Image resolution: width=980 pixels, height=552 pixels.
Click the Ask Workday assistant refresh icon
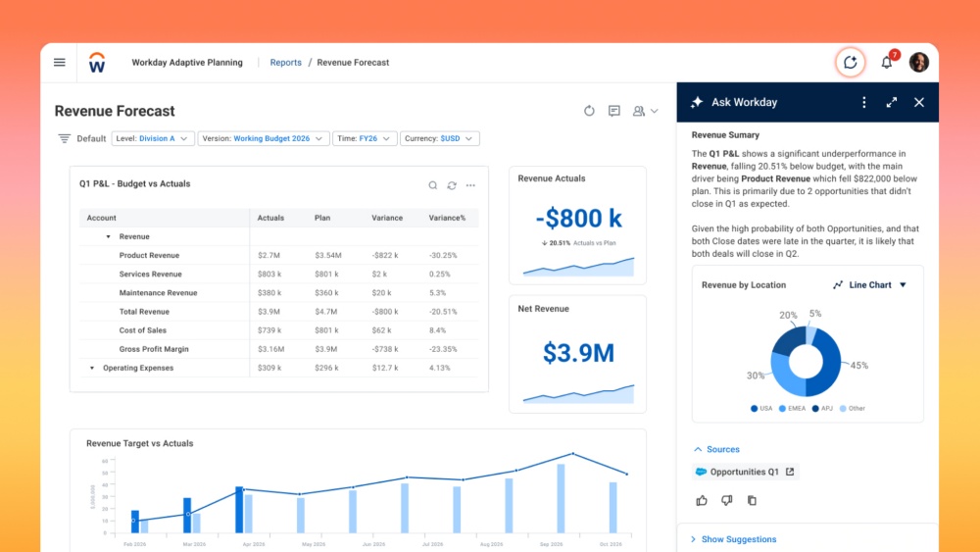point(850,63)
